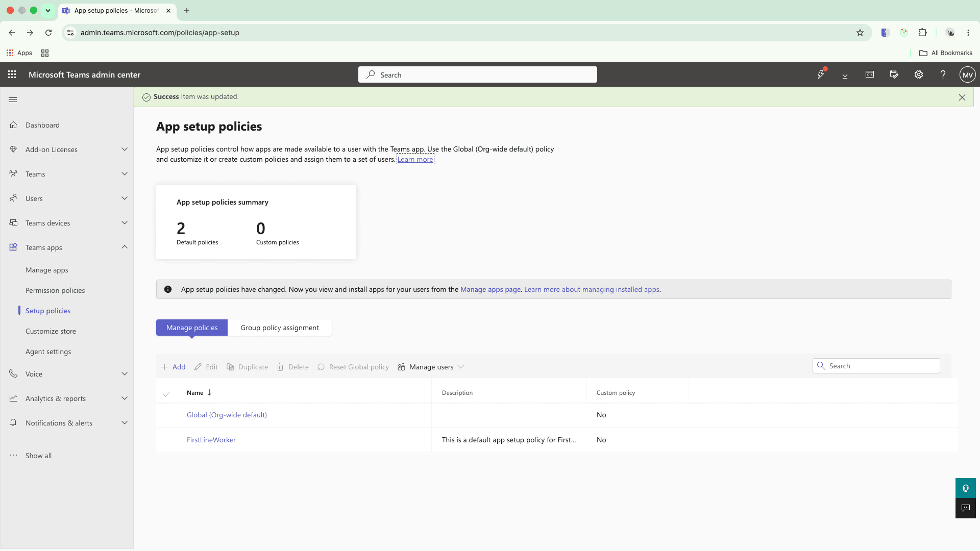Click the Learn more link in description
The width and height of the screenshot is (980, 551).
point(415,159)
